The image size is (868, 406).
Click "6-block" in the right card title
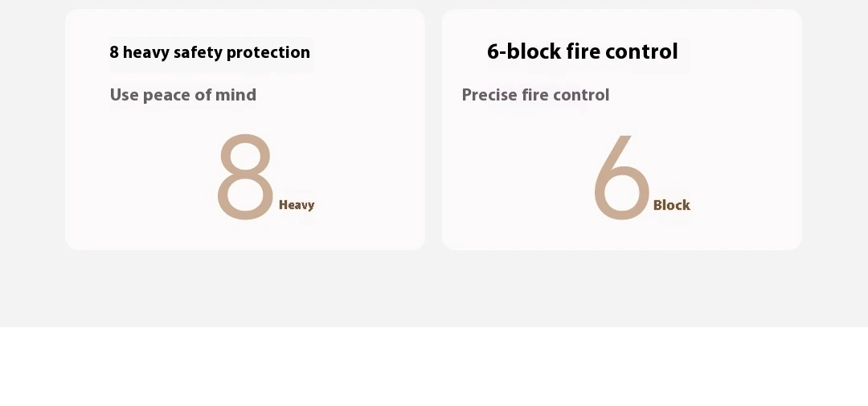[x=522, y=52]
